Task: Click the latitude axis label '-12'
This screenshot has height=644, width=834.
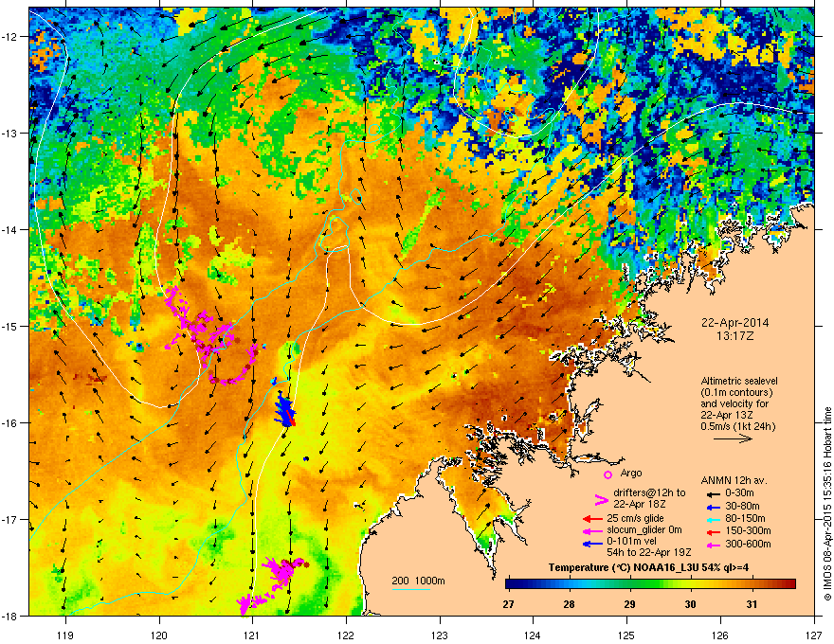Action: click(9, 36)
